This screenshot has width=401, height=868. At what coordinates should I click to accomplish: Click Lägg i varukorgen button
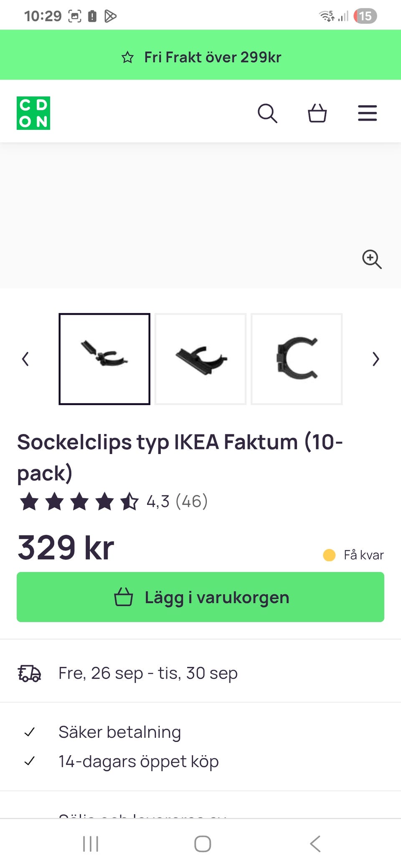[x=200, y=597]
